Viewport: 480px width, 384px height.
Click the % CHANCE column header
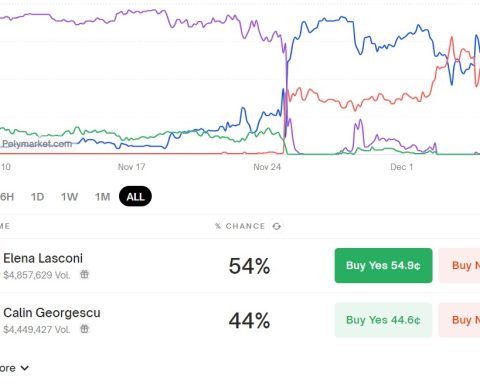[x=240, y=226]
